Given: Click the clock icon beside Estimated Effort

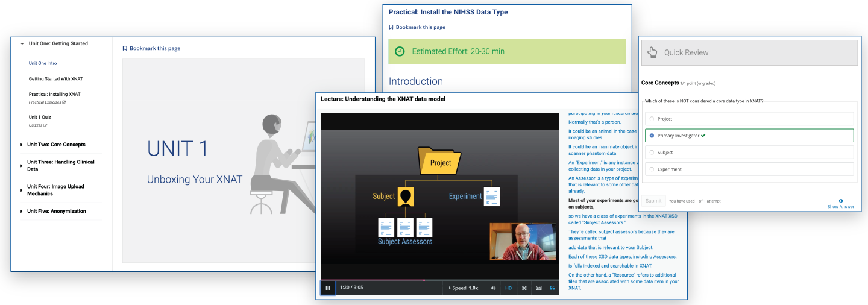Looking at the screenshot, I should click(400, 51).
